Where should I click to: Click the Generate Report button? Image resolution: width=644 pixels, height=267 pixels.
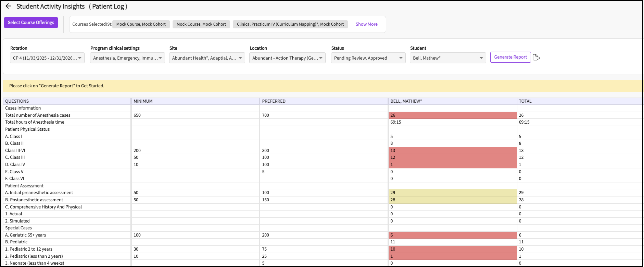pyautogui.click(x=510, y=57)
